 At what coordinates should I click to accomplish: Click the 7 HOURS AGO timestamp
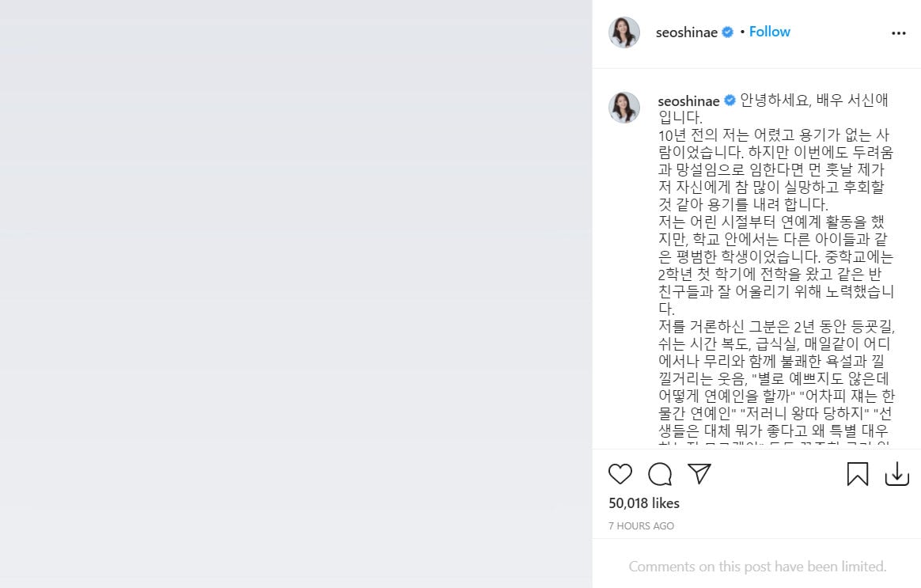pos(641,526)
